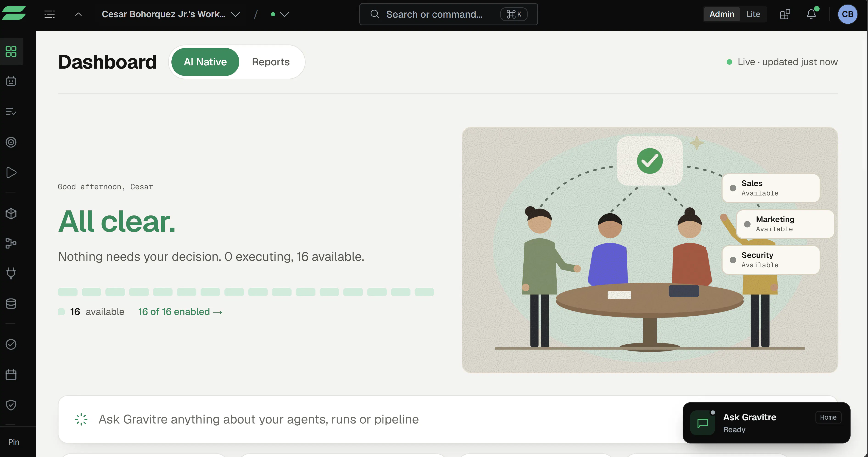Open the 16 of 16 enabled link
The image size is (868, 457).
click(180, 312)
